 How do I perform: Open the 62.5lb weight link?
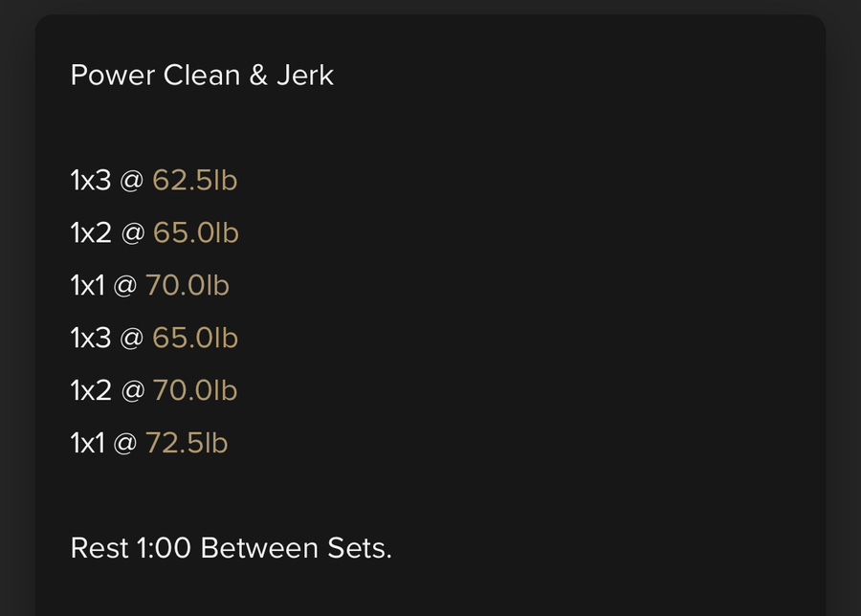(195, 180)
